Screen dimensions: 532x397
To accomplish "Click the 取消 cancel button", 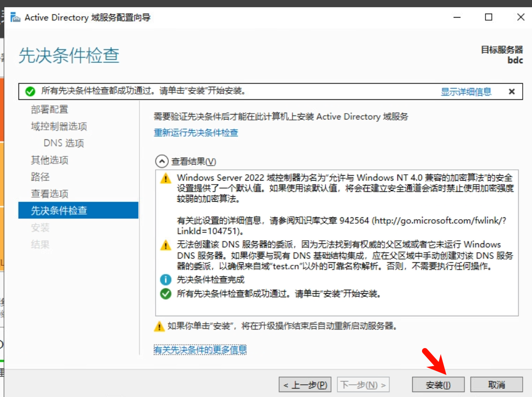I will [x=496, y=385].
